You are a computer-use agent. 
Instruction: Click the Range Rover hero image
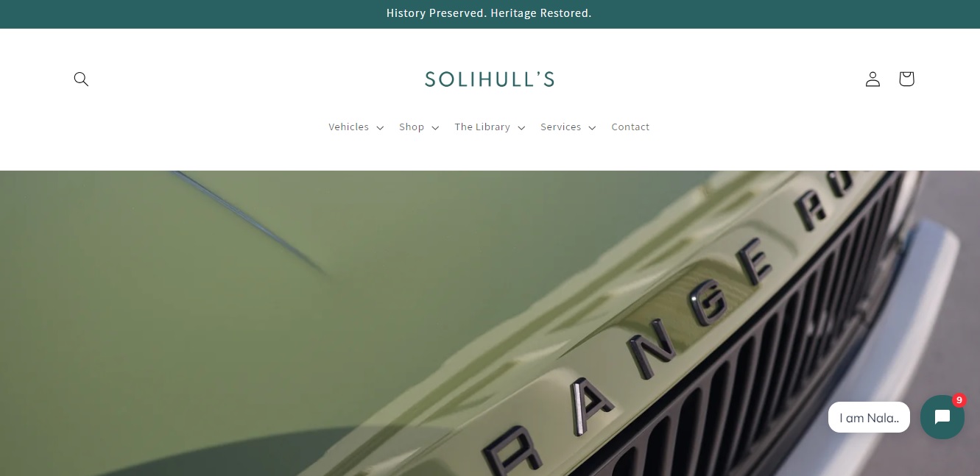point(490,323)
